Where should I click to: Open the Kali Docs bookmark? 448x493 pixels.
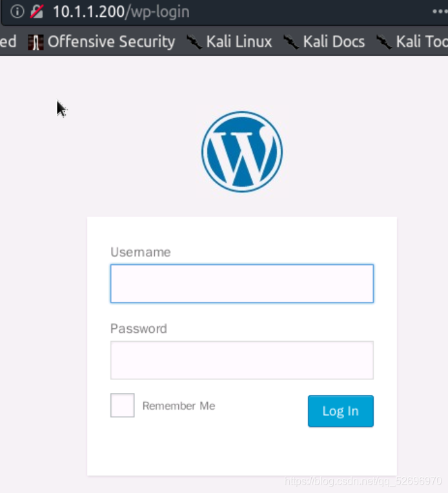tap(324, 41)
